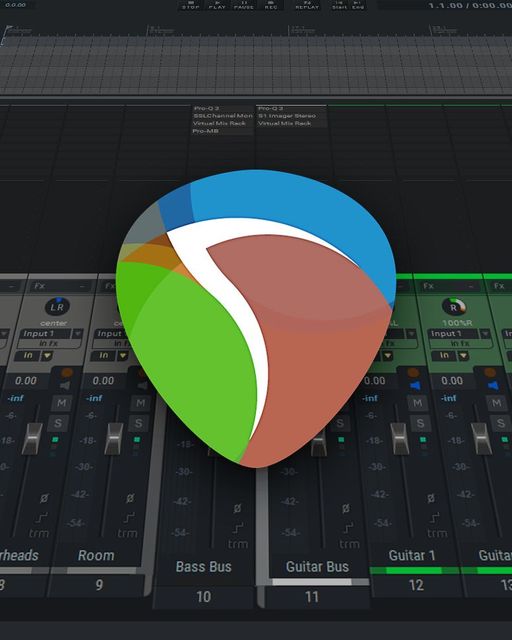Open Guitar 1 record-mode yellow arrow dropdown
The image size is (512, 640).
(387, 356)
